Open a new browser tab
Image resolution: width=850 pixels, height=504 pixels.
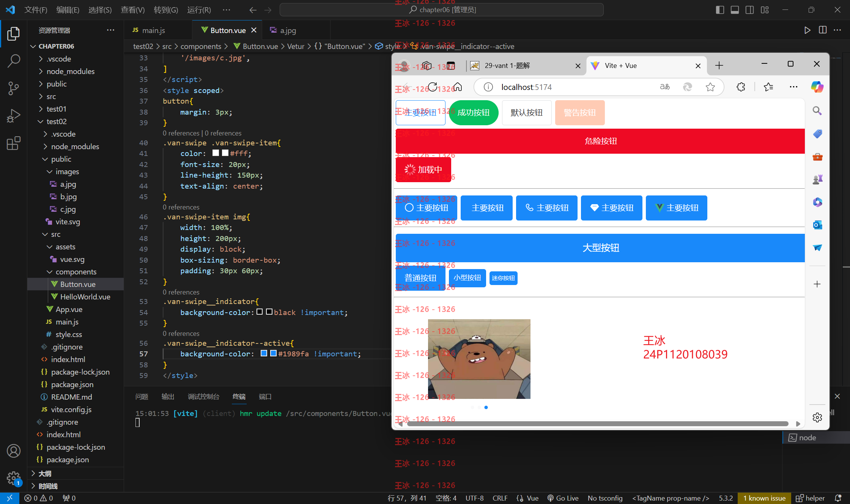click(x=719, y=65)
